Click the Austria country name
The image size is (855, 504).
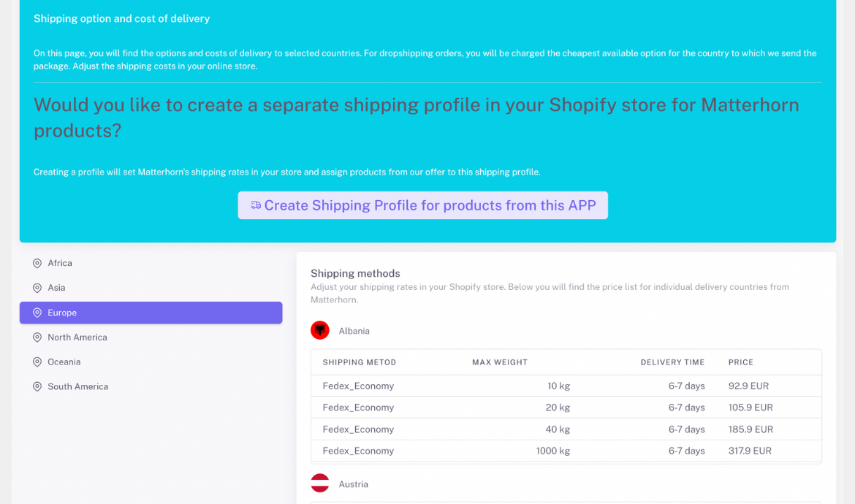(354, 484)
